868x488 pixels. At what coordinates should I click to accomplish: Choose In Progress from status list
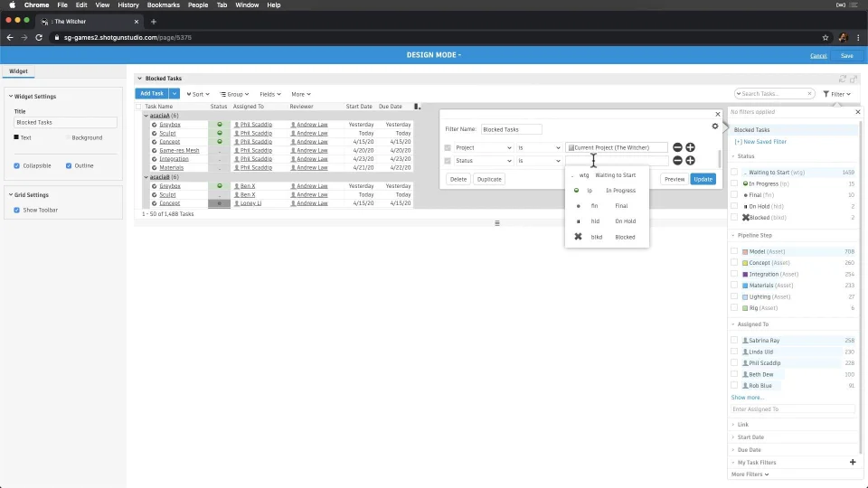(x=607, y=191)
